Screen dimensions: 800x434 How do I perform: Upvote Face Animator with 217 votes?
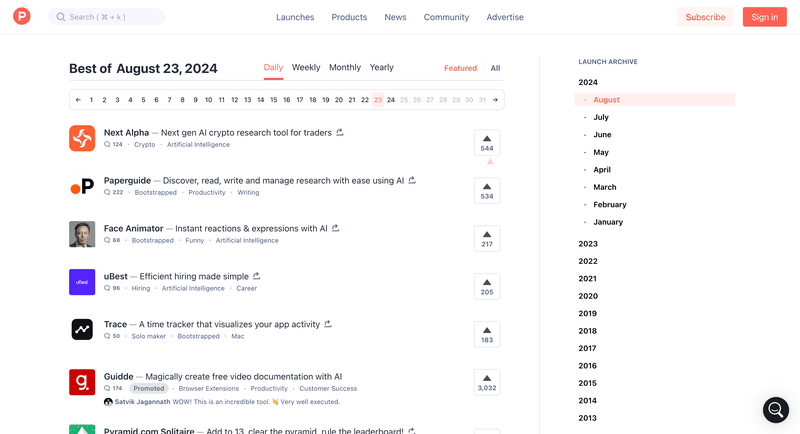tap(487, 239)
